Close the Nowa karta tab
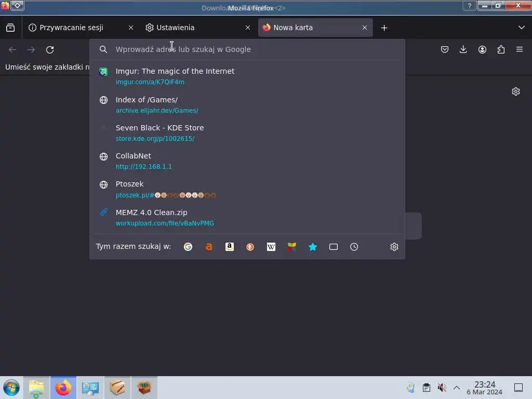This screenshot has height=399, width=532. point(365,28)
